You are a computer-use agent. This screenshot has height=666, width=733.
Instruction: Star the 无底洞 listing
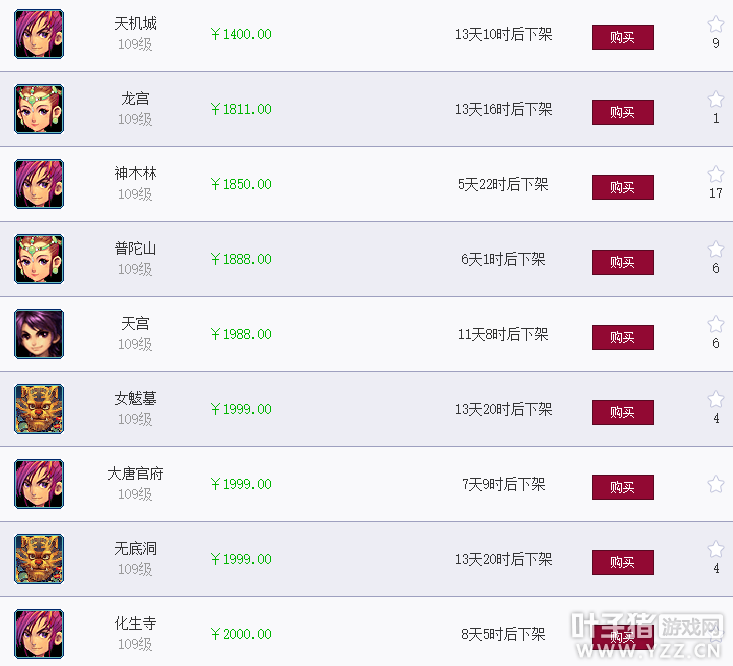click(x=715, y=549)
